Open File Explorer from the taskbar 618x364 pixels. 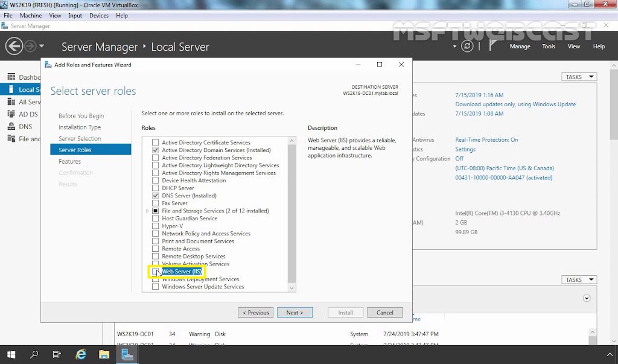coord(104,354)
